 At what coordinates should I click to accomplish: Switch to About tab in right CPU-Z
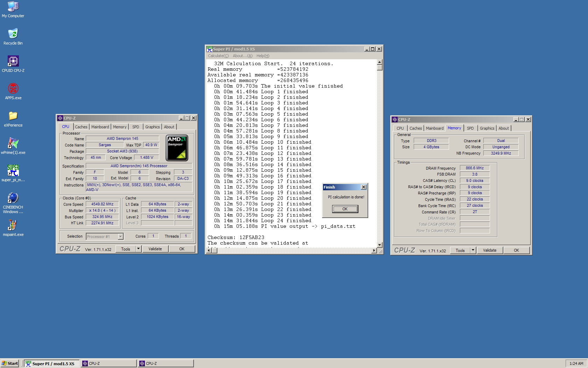(504, 128)
